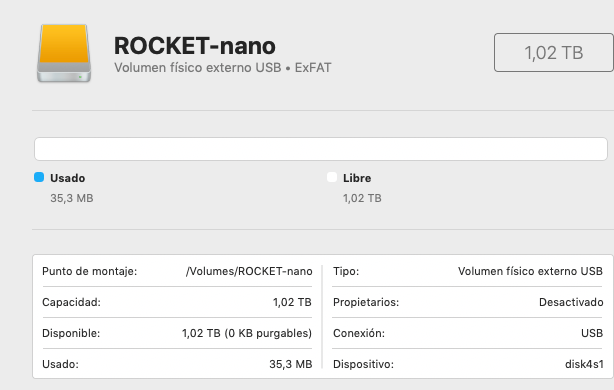
Task: Click the orange external drive icon
Action: click(64, 53)
